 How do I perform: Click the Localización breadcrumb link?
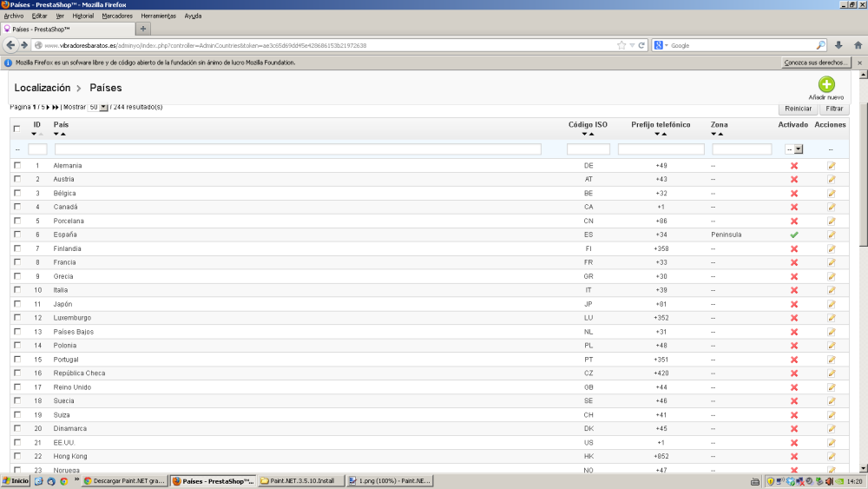(x=43, y=88)
